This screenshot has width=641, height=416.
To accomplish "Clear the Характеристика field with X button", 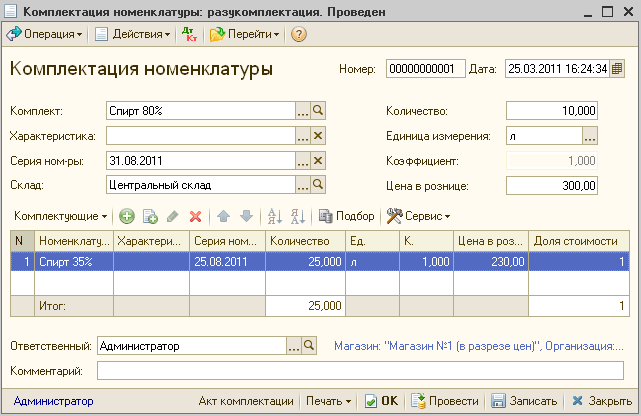I will tap(319, 135).
